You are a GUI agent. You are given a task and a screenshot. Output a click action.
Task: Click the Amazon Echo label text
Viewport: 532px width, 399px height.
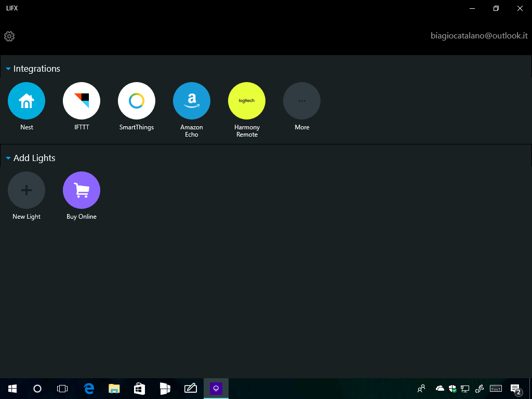pos(192,130)
